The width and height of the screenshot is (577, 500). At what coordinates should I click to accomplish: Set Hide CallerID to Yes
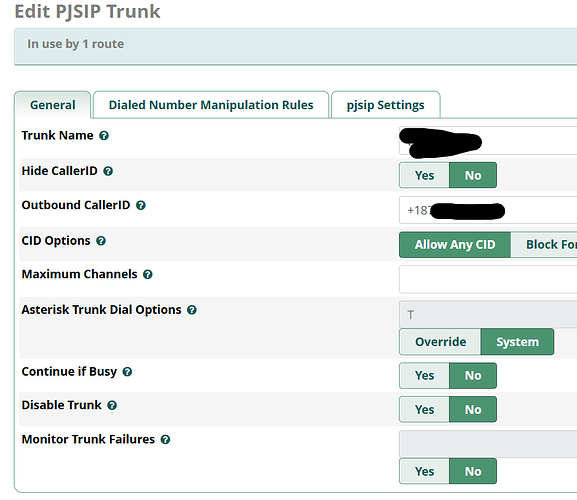[x=424, y=175]
